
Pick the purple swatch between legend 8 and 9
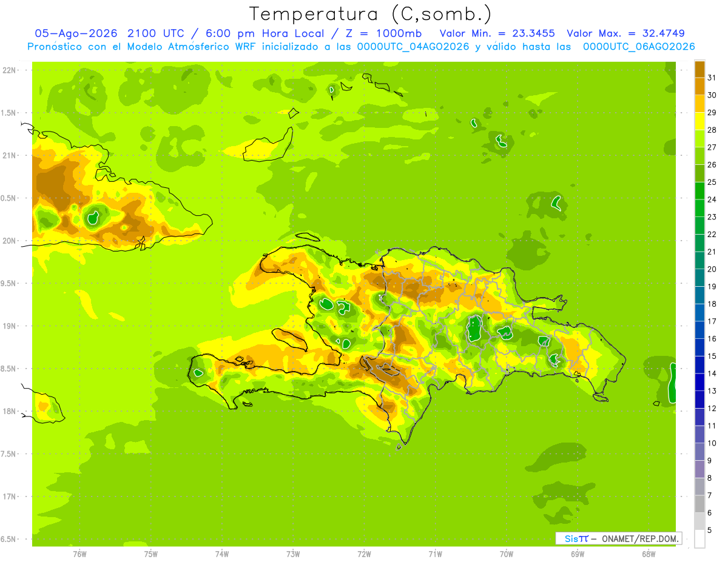699,469
